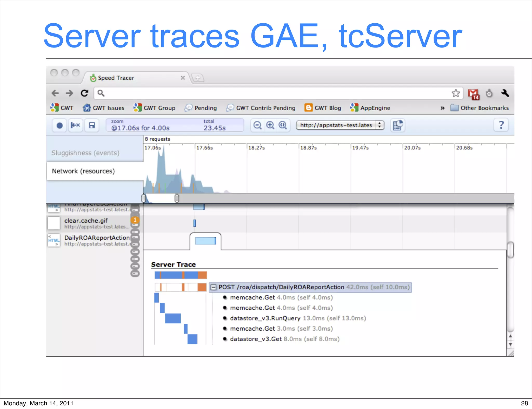Open the GWT bookmark
532x409 pixels.
coord(62,108)
